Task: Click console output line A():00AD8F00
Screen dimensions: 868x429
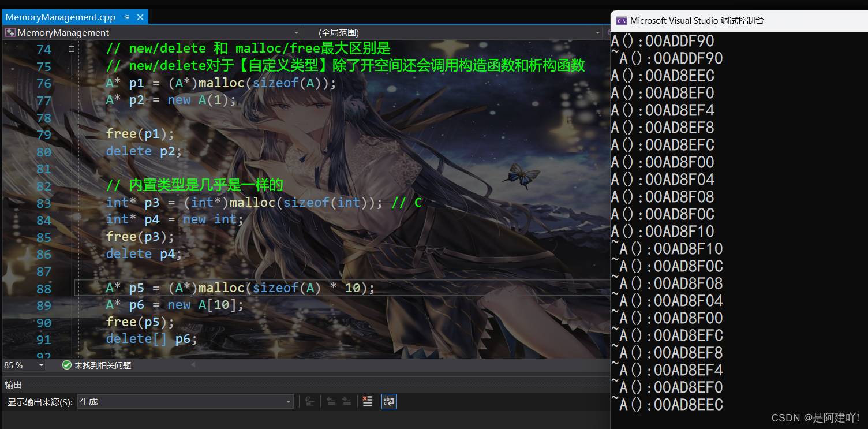Action: point(663,162)
